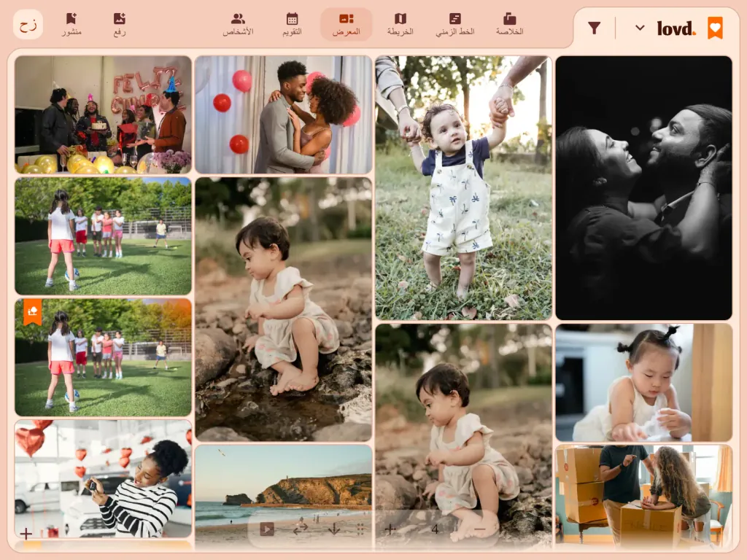Open the couple packing cardboard boxes photo
The image size is (747, 560).
point(643,495)
